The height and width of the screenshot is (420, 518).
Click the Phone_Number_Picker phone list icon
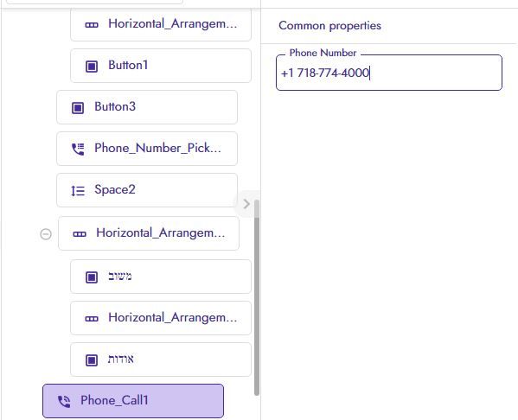(x=78, y=149)
